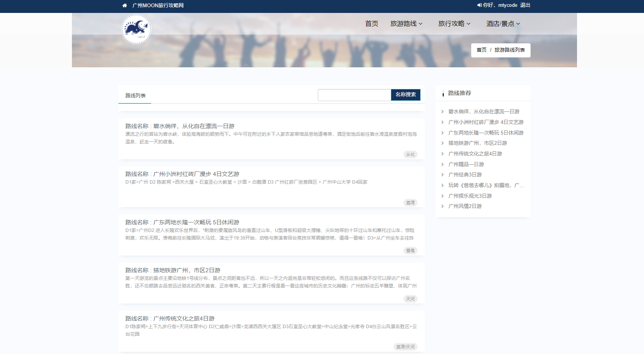This screenshot has width=644, height=354.
Task: Open route 广州小洲村红砖厂漫步 4日文艺游 in list
Action: 196,174
